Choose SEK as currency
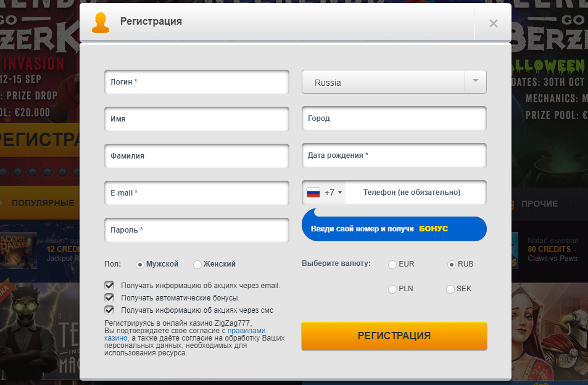 pos(451,289)
